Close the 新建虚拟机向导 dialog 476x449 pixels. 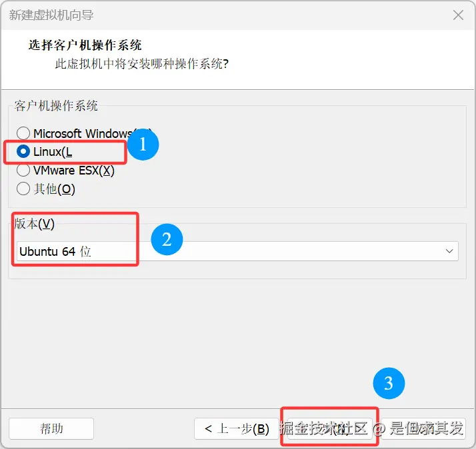pos(458,15)
